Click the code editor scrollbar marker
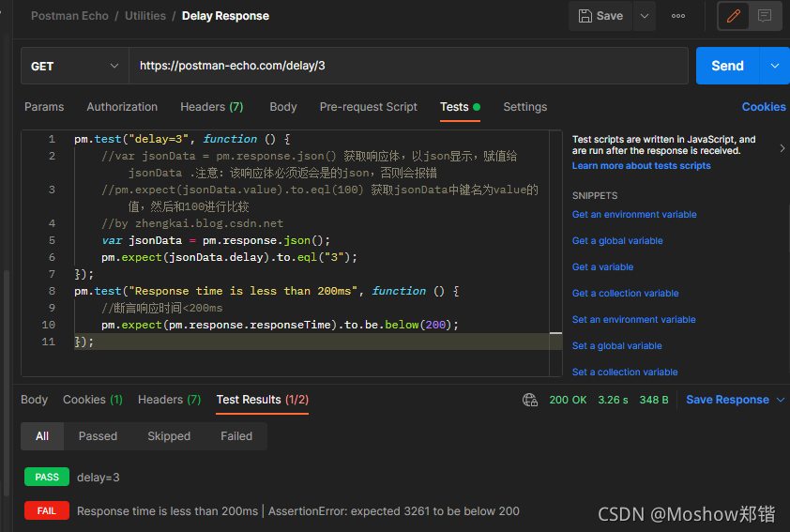This screenshot has width=790, height=532. coord(555,333)
